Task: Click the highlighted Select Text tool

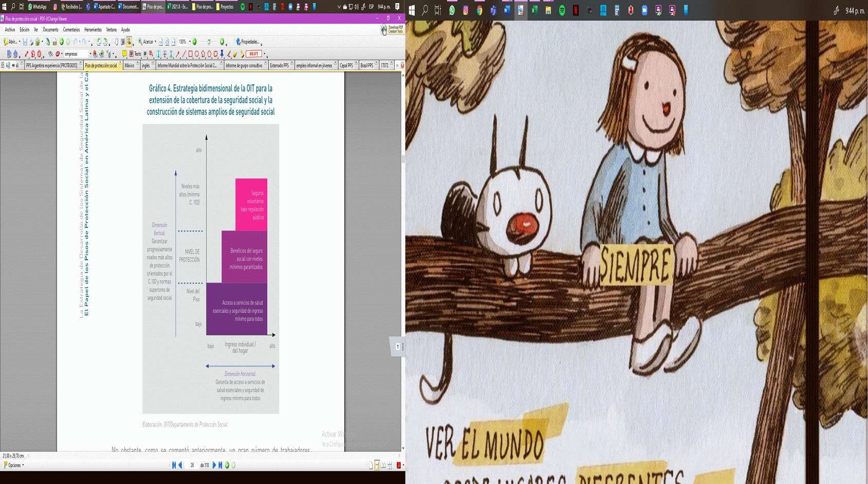Action: tap(129, 42)
